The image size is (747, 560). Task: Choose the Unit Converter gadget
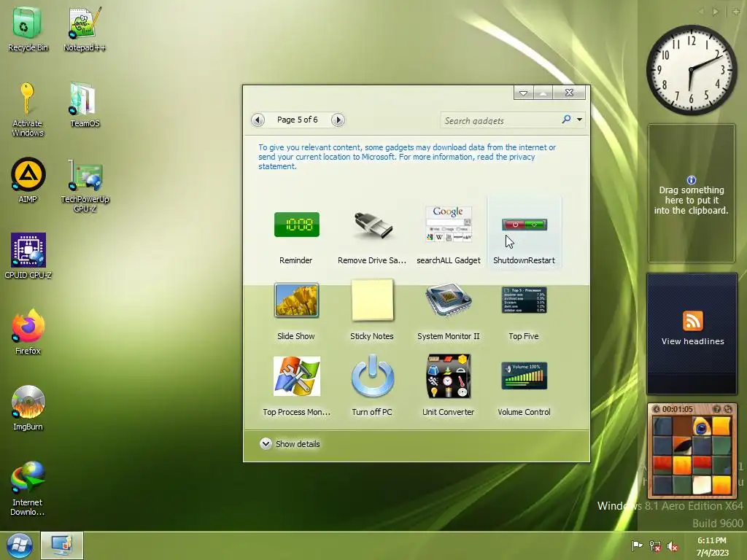coord(449,386)
